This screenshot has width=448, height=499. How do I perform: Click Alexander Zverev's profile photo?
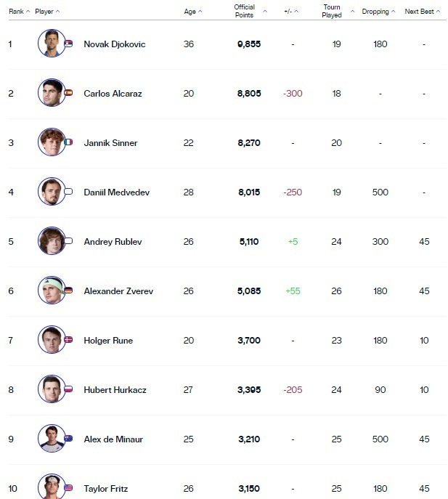click(51, 291)
